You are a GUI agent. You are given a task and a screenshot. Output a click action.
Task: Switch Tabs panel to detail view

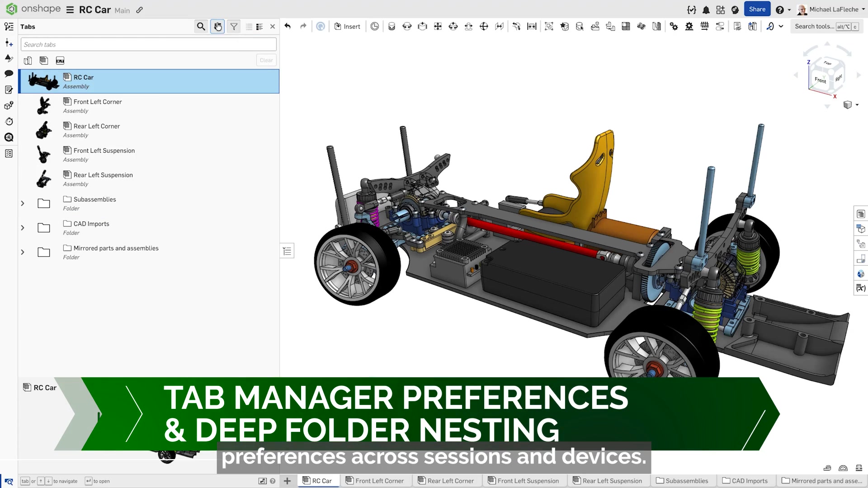[x=259, y=27]
